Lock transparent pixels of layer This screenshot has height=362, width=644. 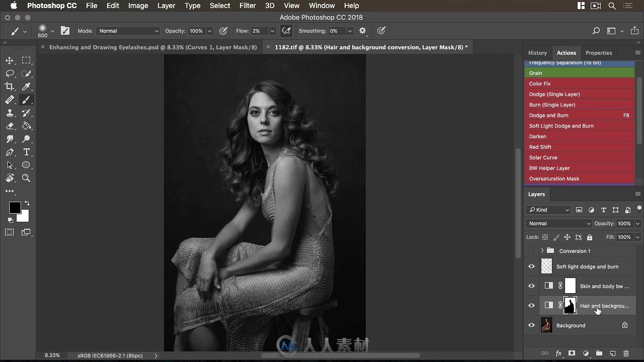[x=545, y=237]
